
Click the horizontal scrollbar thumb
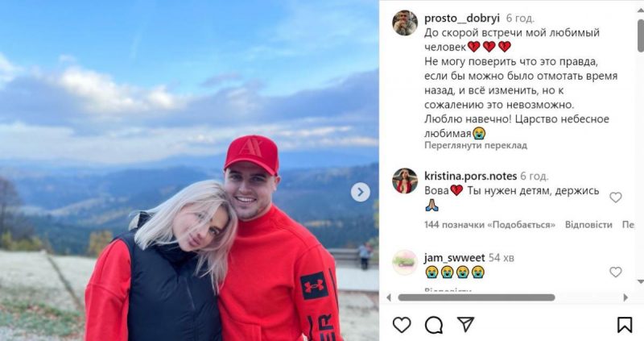(x=477, y=297)
